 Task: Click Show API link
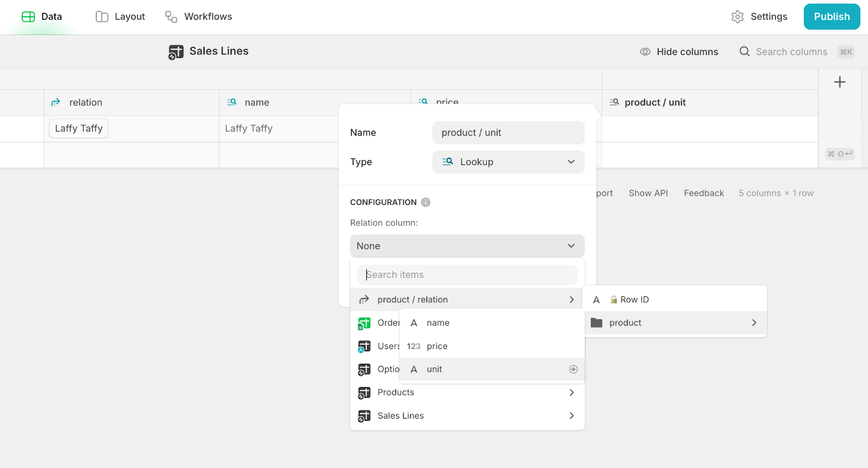[x=648, y=193]
